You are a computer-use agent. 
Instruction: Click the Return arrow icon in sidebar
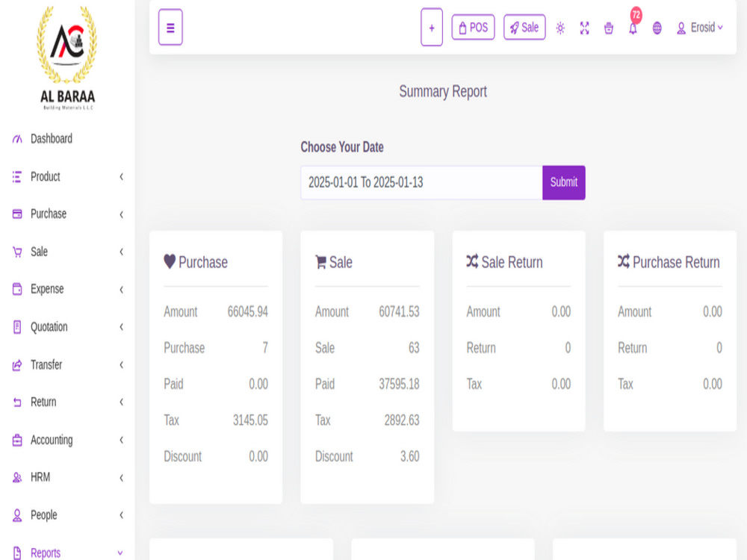(17, 402)
